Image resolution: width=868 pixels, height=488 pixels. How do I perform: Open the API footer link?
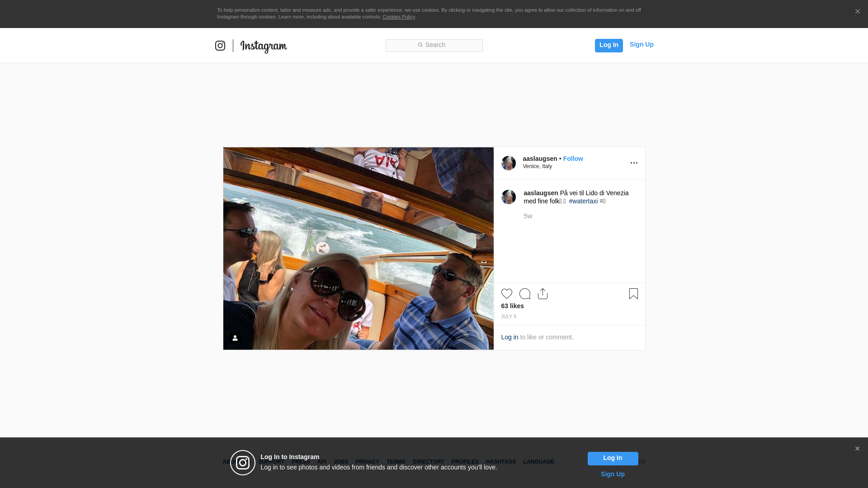point(322,462)
